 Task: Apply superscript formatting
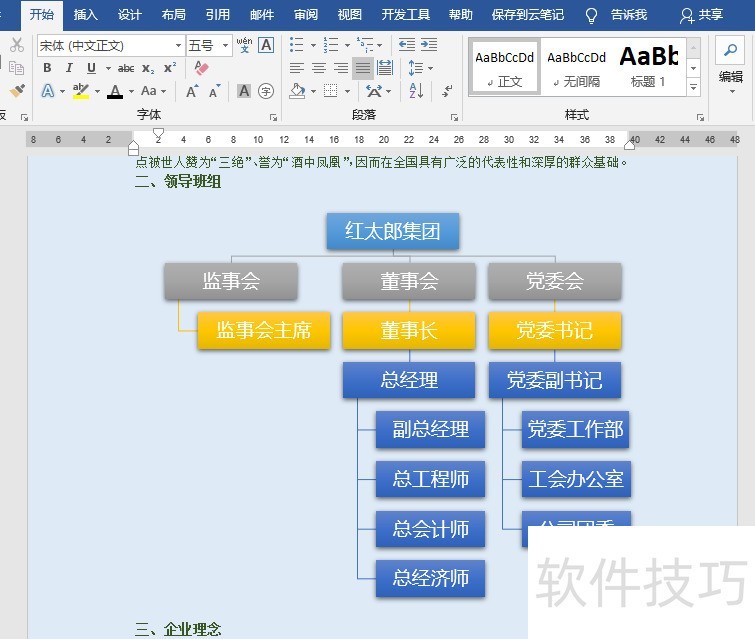pos(169,68)
